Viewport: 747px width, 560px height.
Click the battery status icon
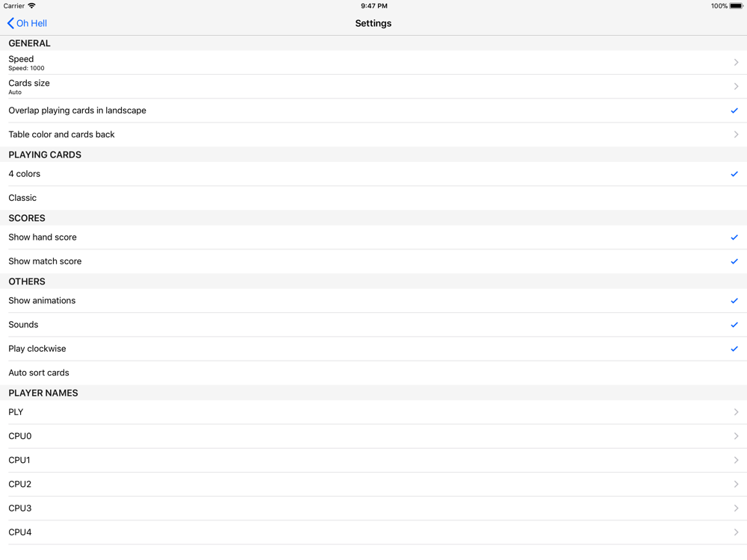click(737, 6)
